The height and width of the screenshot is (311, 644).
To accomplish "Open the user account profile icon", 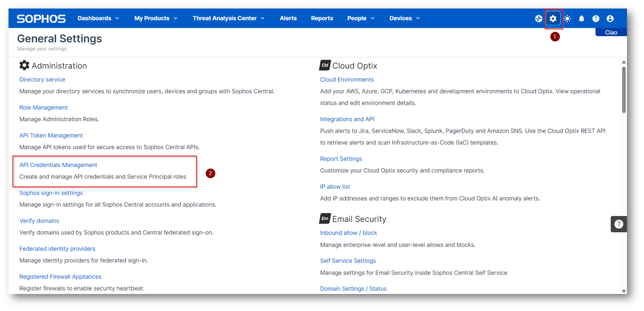I will pyautogui.click(x=610, y=19).
